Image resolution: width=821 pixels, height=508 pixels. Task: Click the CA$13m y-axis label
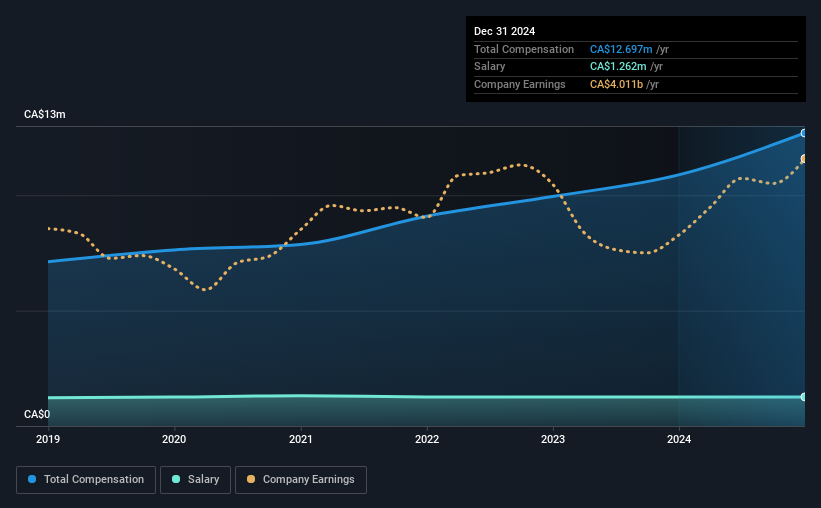[45, 114]
